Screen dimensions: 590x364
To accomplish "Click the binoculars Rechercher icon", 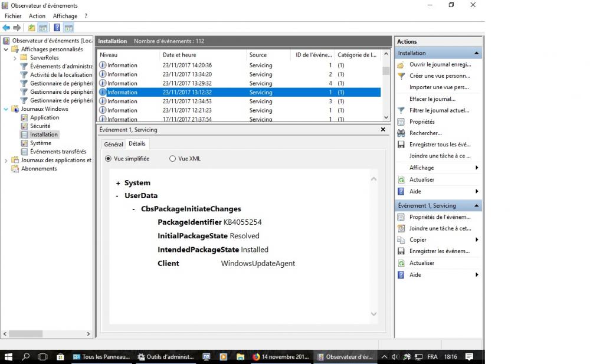I will (x=401, y=133).
